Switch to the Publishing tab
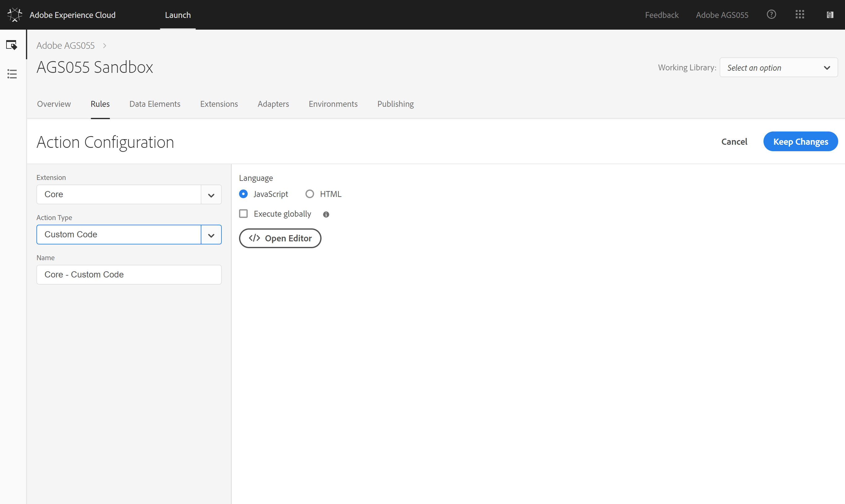This screenshot has width=845, height=504. tap(395, 104)
